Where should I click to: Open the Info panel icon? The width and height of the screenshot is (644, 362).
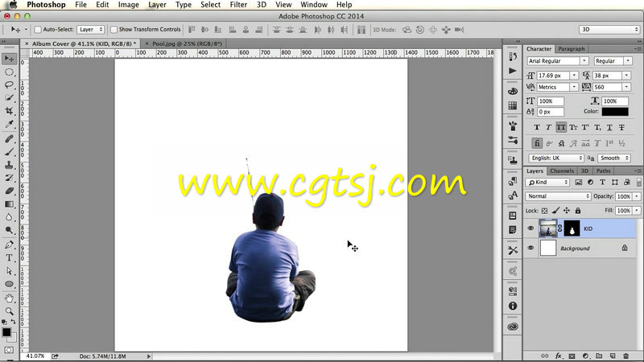513,306
